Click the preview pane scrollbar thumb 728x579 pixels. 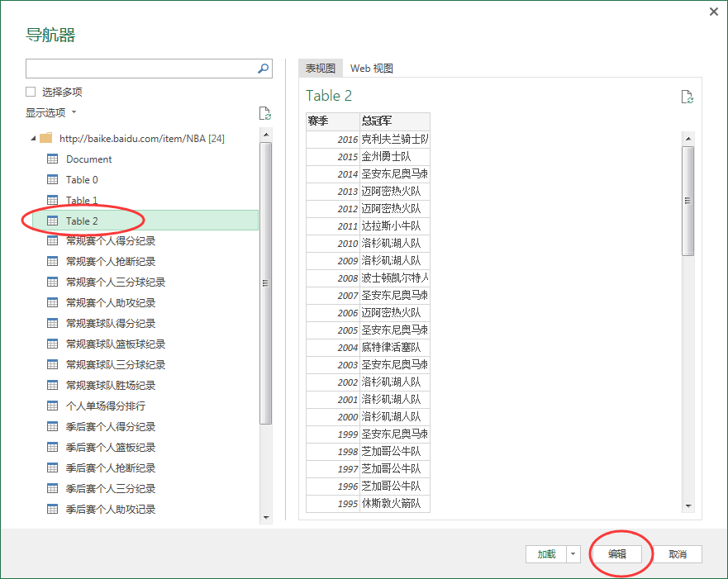click(x=688, y=201)
